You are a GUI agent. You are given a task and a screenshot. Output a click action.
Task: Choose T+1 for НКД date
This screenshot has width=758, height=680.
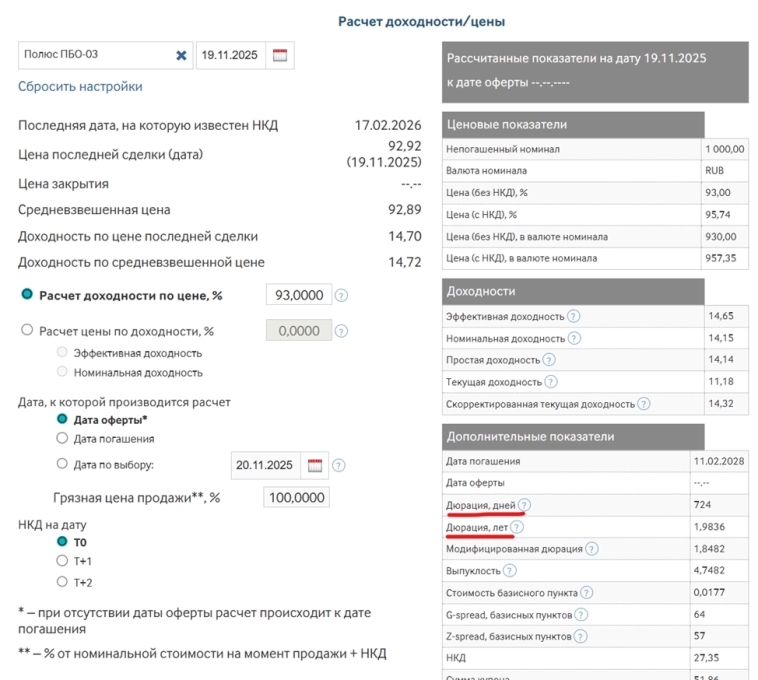pyautogui.click(x=63, y=561)
